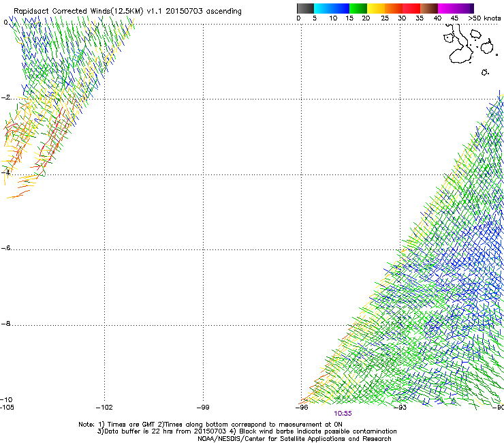Image resolution: width=504 pixels, height=443 pixels.
Task: Click the '0' latitude label at the top left
Action: (5, 22)
